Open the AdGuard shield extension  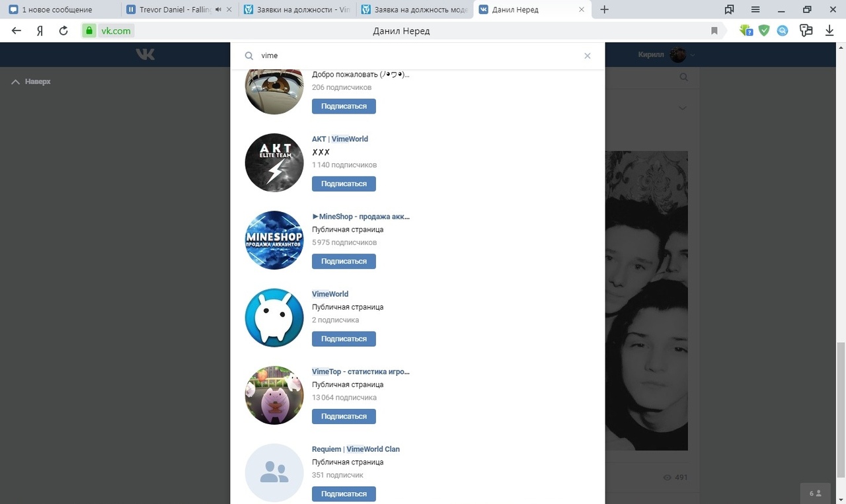click(764, 30)
